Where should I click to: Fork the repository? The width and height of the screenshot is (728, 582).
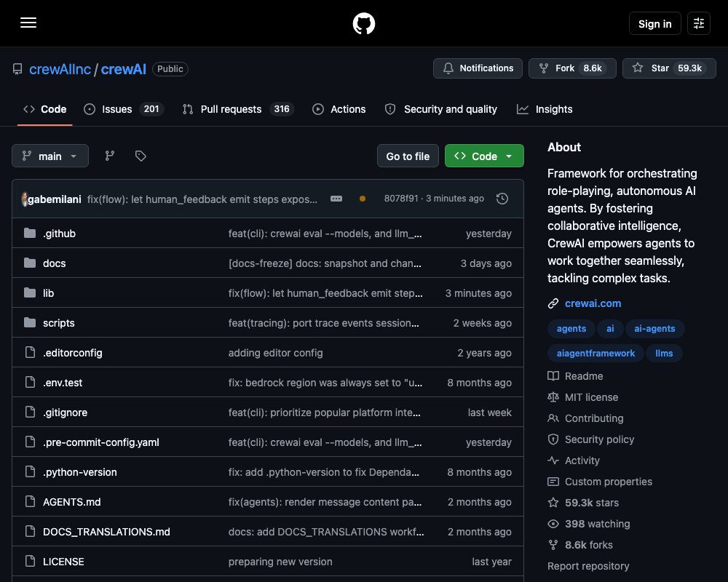pos(572,68)
